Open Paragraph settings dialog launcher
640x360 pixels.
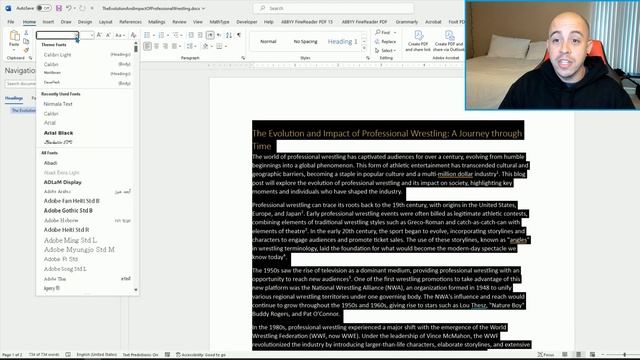[243, 58]
